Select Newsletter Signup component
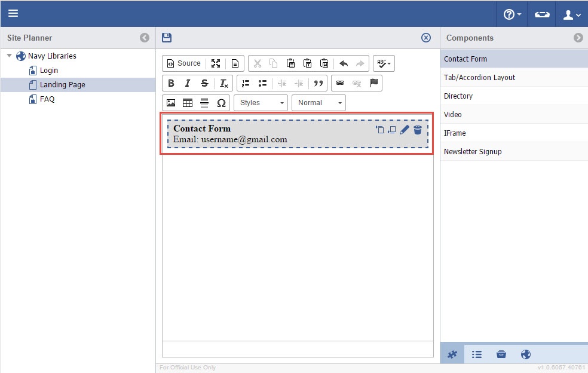Viewport: 588px width, 373px height. click(473, 151)
